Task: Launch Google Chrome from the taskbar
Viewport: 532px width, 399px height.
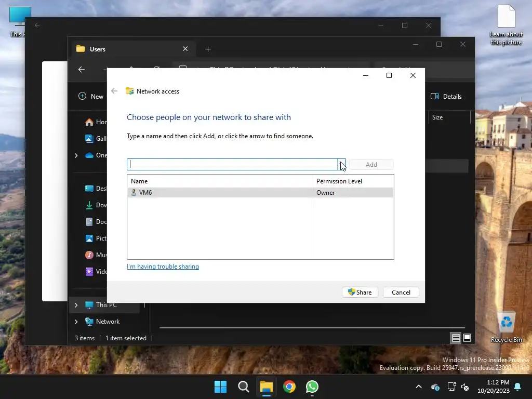Action: 289,387
